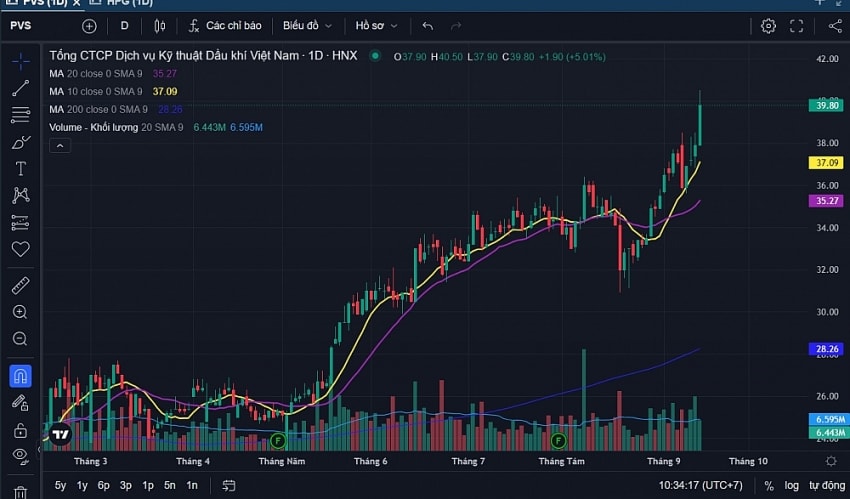Viewport: 850px width, 499px height.
Task: Click the add symbol plus button
Action: point(89,26)
